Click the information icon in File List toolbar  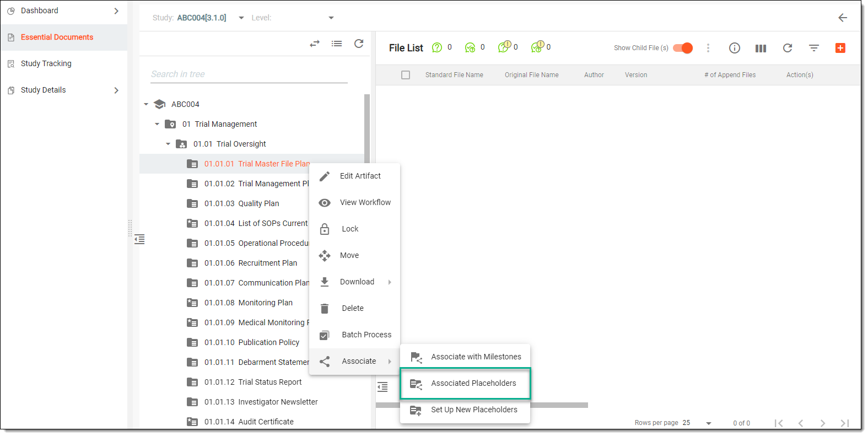(734, 48)
